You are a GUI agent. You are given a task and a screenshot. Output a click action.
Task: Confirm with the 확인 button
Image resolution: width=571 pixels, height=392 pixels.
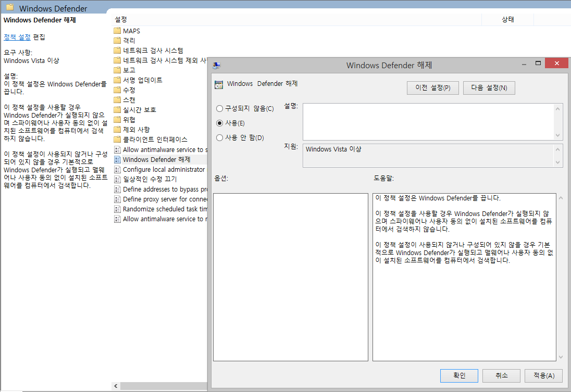[x=459, y=376]
